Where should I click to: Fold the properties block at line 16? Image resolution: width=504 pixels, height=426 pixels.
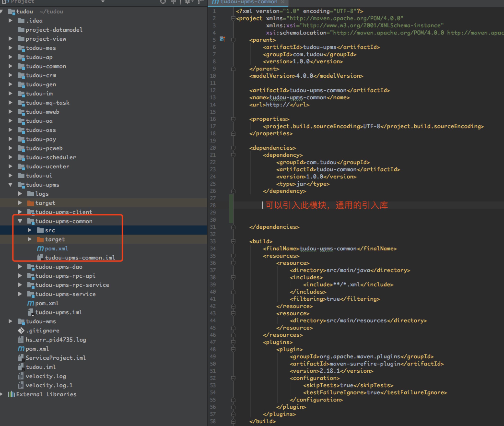tap(233, 119)
